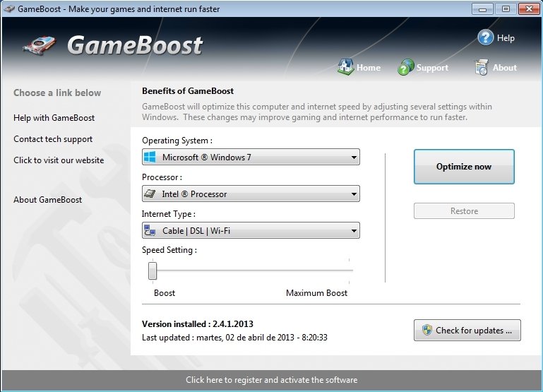Click the Version installed : 2.4.1.2013 text

pyautogui.click(x=198, y=324)
